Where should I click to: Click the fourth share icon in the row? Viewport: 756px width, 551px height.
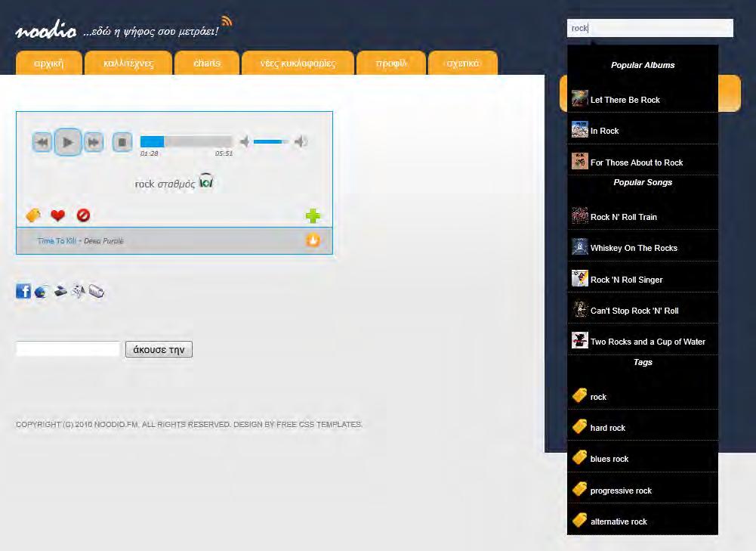[x=78, y=291]
